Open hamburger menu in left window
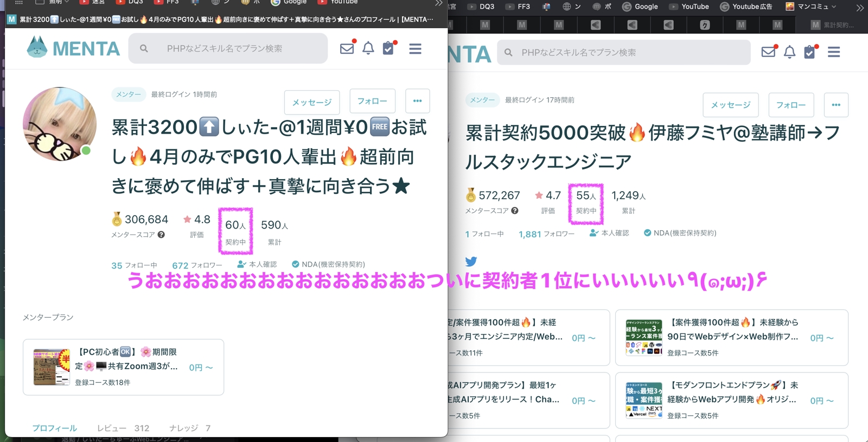 [416, 49]
